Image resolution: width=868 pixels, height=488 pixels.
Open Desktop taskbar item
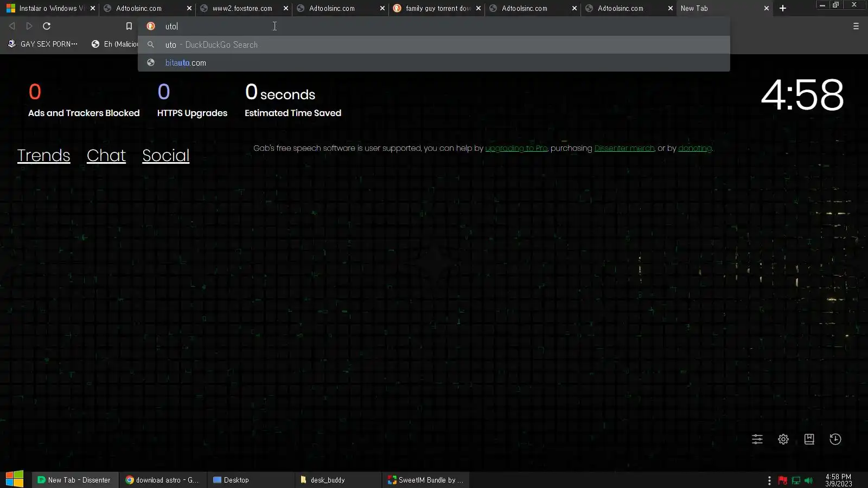[251, 480]
